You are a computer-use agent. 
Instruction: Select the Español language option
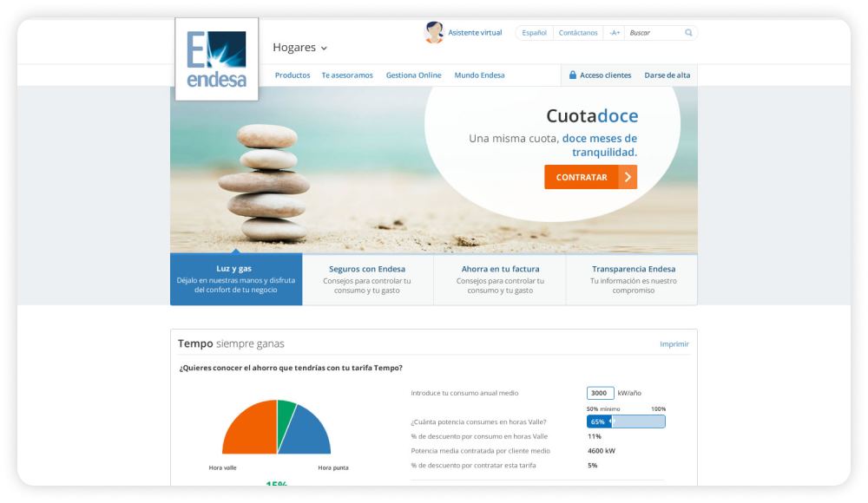[x=534, y=33]
